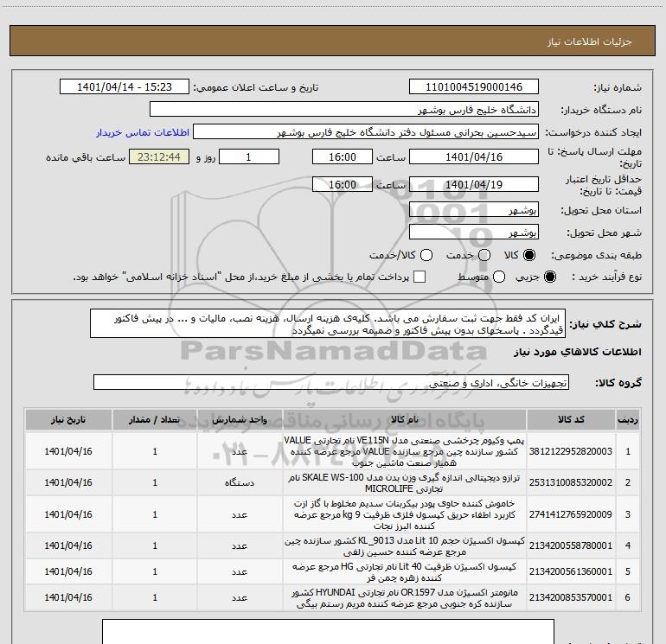Select the کالا radio button
This screenshot has width=666, height=644.
point(529,255)
